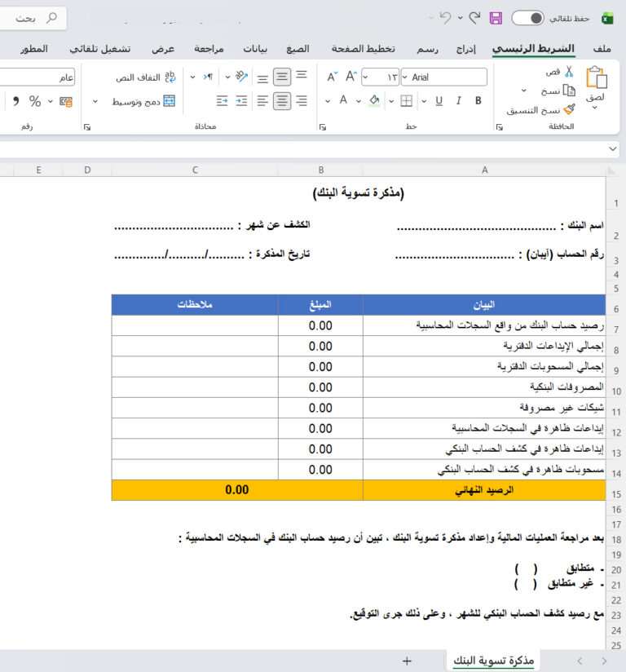
Task: Toggle the Middle Align button
Action: coord(282,77)
